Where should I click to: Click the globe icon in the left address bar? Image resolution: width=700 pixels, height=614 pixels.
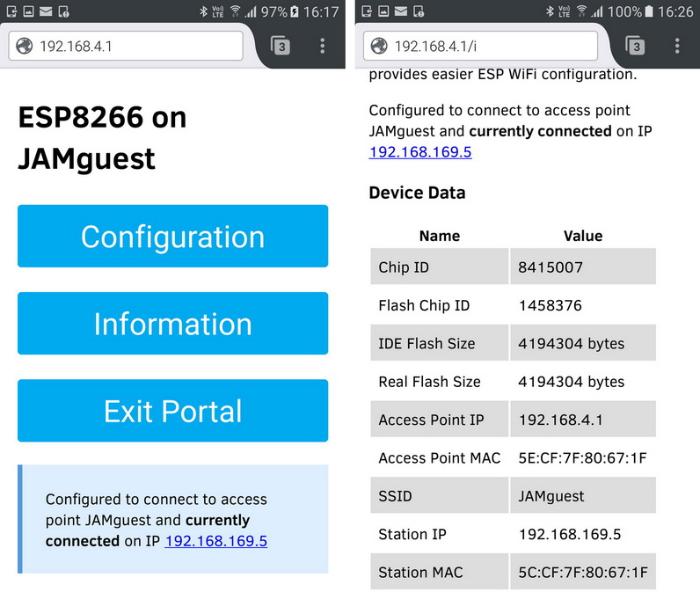[x=25, y=47]
